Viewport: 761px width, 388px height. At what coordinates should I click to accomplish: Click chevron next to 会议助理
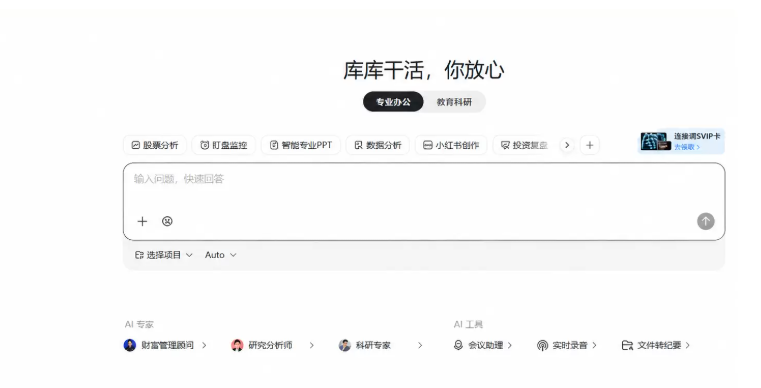click(510, 345)
